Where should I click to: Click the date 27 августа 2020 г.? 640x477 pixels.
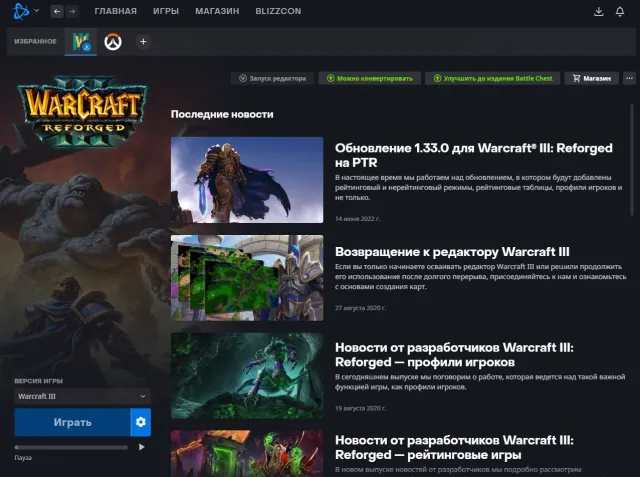(360, 308)
